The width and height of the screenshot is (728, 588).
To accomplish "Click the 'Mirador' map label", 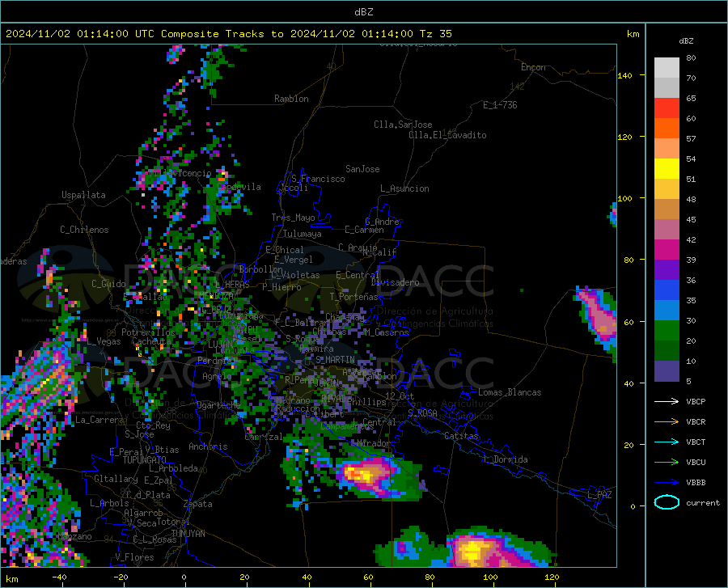I will [373, 443].
